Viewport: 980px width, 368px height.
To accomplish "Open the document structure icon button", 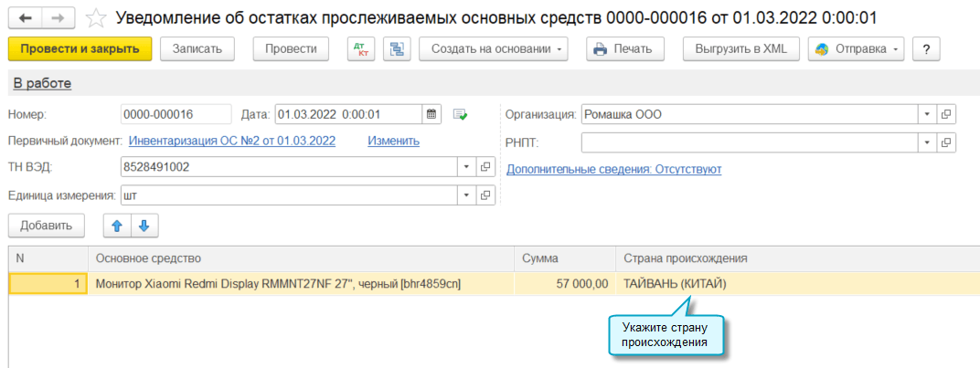I will point(397,49).
